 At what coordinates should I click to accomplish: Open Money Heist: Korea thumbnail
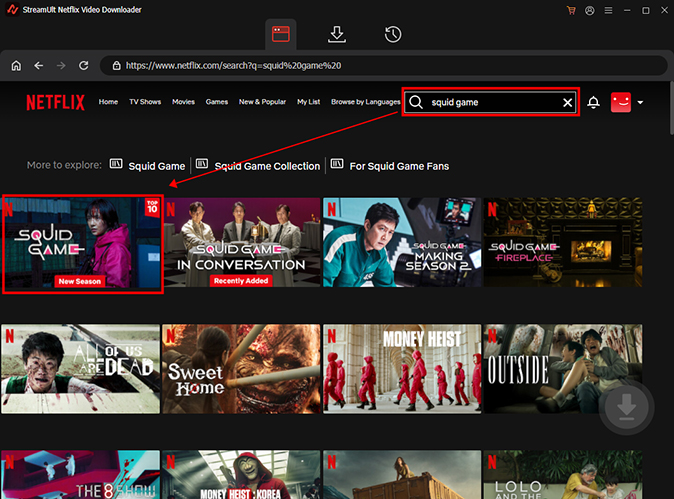point(241,475)
